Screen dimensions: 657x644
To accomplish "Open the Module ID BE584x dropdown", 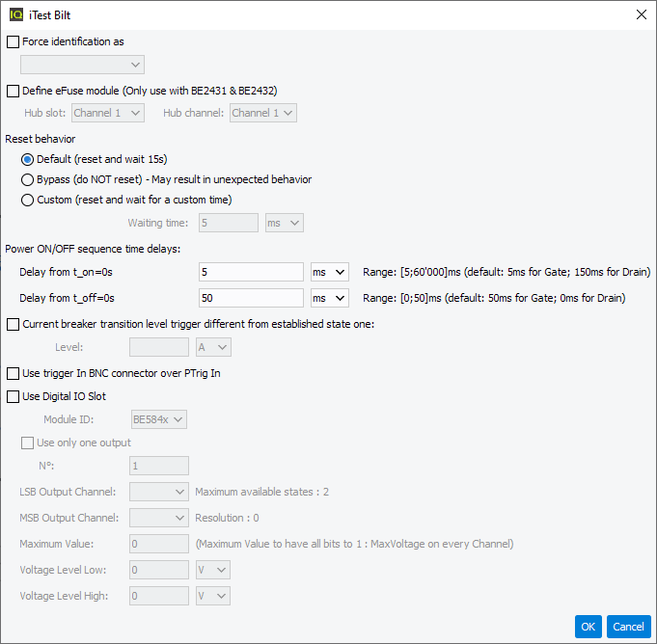I will point(159,419).
